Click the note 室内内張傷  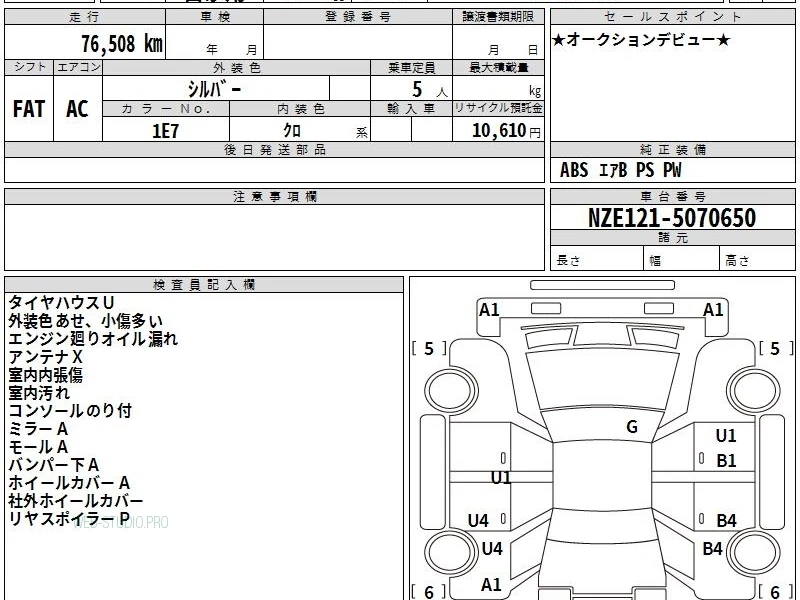[x=45, y=375]
